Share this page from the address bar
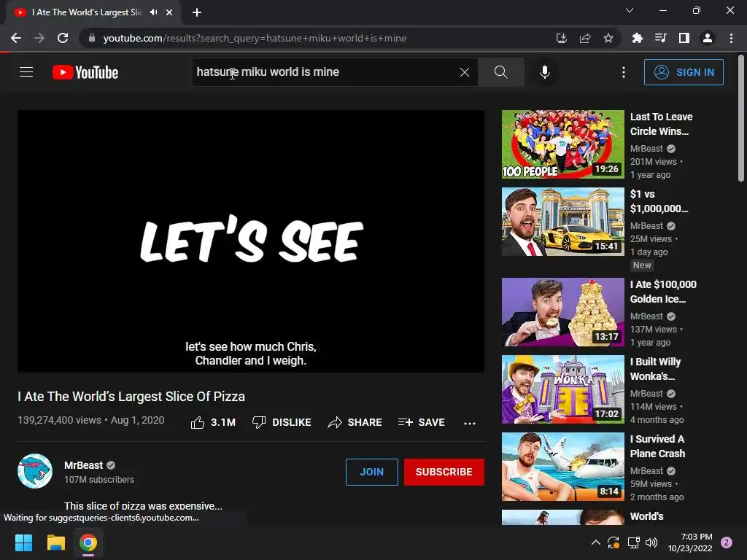This screenshot has width=747, height=560. (x=584, y=38)
